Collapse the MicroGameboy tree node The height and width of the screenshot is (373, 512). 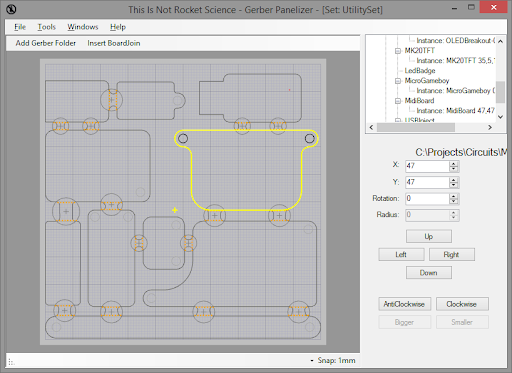[398, 81]
